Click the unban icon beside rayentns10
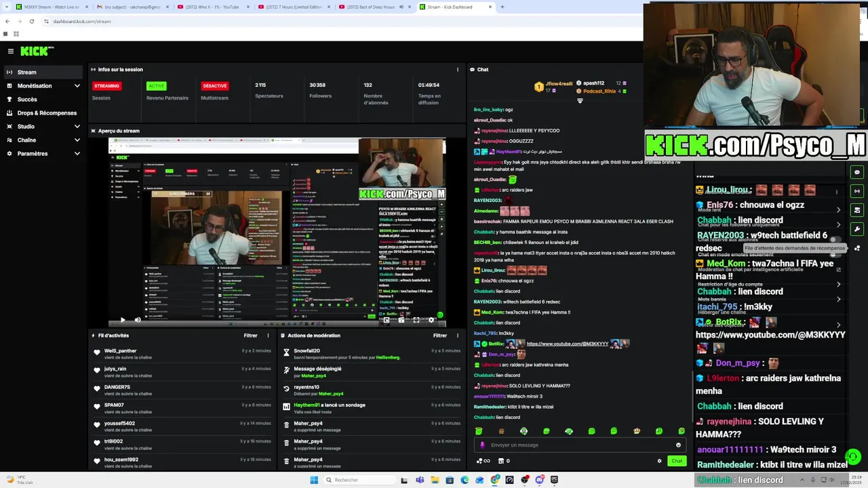This screenshot has width=868, height=488. click(x=286, y=388)
